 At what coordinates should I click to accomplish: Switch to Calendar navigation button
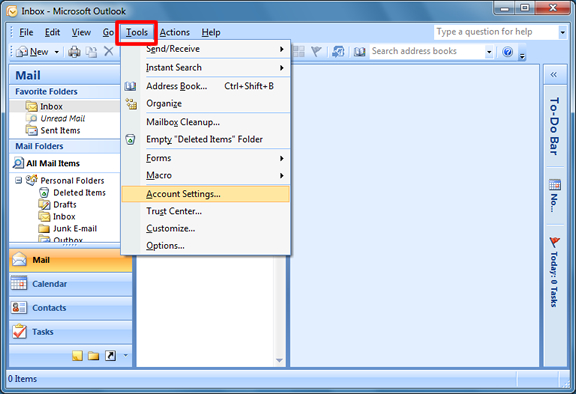coord(71,284)
